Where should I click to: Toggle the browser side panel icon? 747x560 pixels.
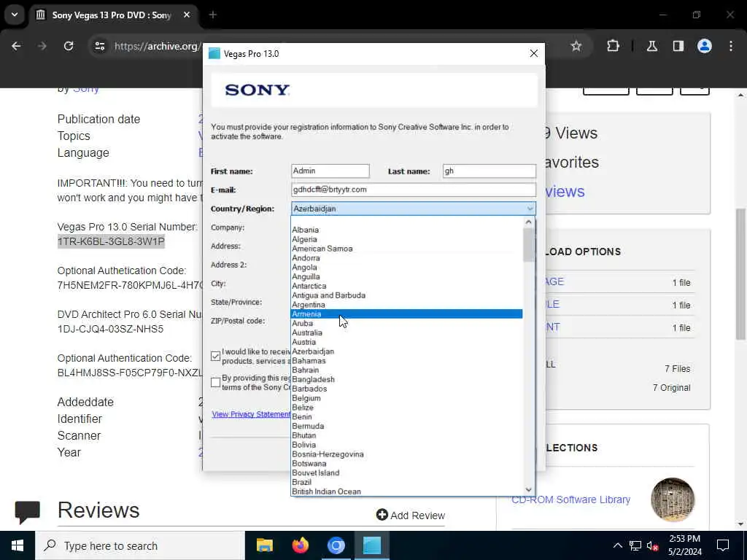click(x=678, y=46)
